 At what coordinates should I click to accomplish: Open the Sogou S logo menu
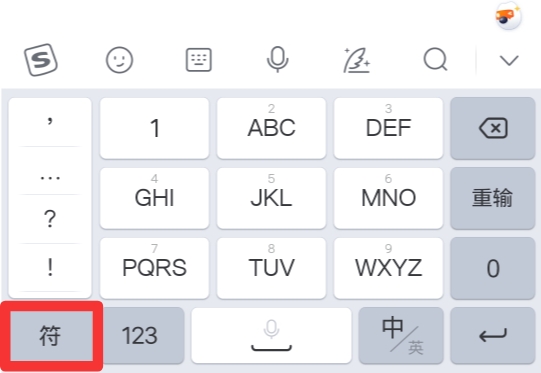41,60
